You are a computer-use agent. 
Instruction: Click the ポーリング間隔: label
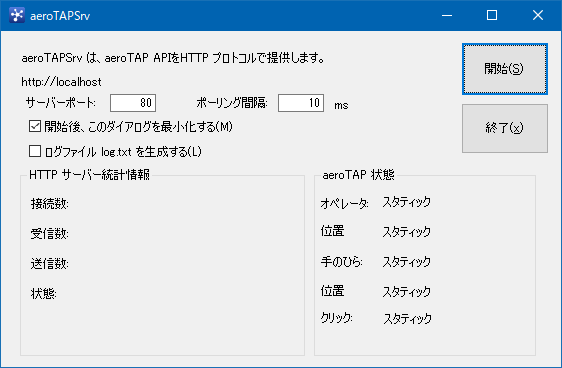point(232,103)
